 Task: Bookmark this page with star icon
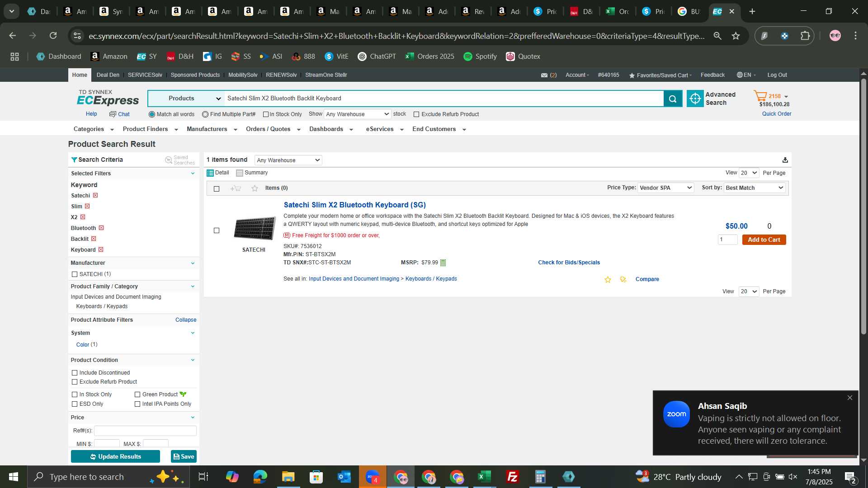click(736, 36)
